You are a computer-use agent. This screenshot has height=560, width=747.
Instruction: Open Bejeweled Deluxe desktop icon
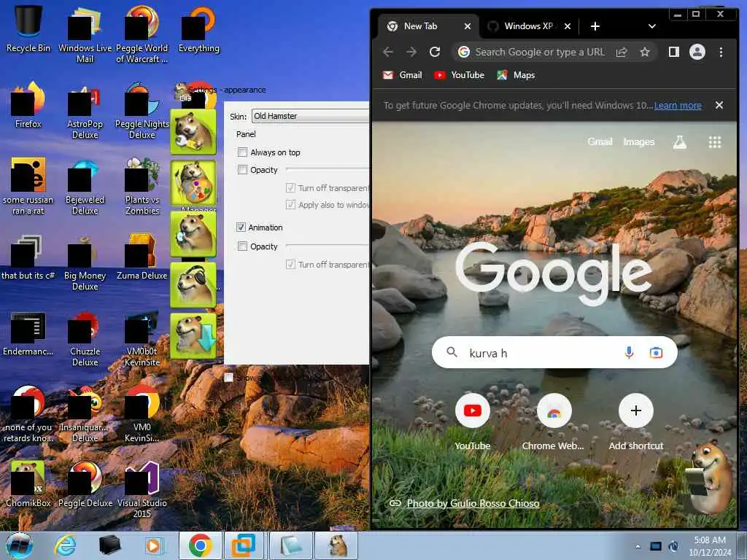(x=85, y=187)
